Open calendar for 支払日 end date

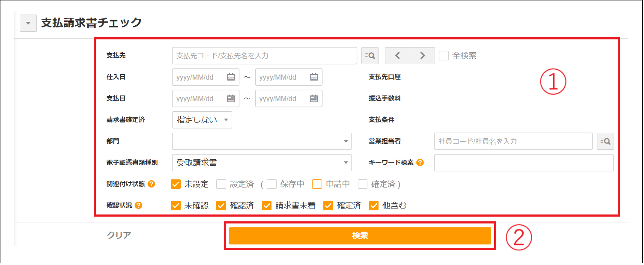314,98
